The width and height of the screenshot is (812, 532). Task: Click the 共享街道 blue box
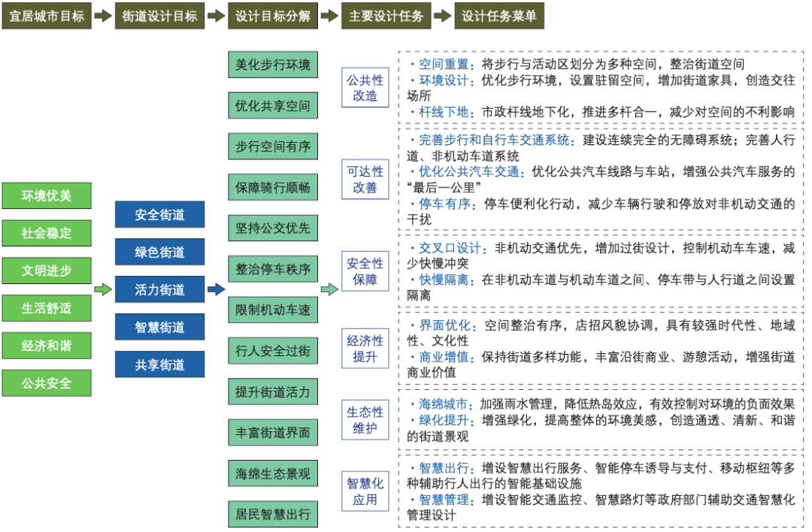coord(159,365)
